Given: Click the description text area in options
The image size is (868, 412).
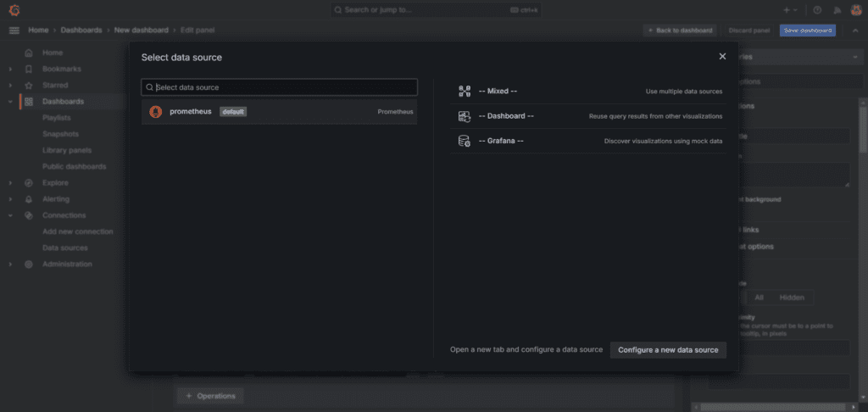Looking at the screenshot, I should (793, 175).
